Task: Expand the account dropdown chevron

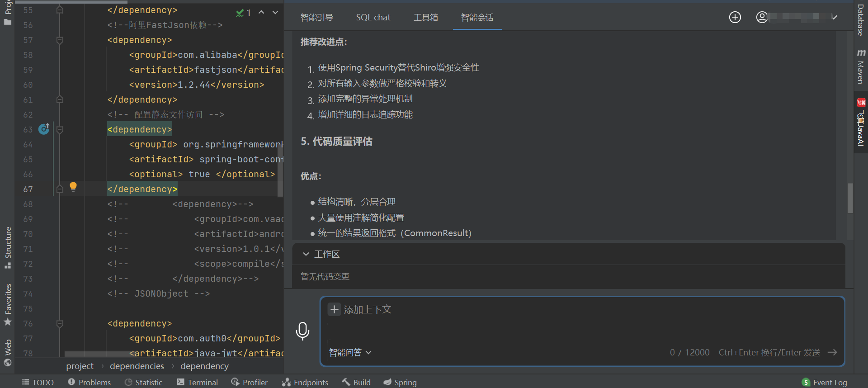Action: [x=835, y=17]
